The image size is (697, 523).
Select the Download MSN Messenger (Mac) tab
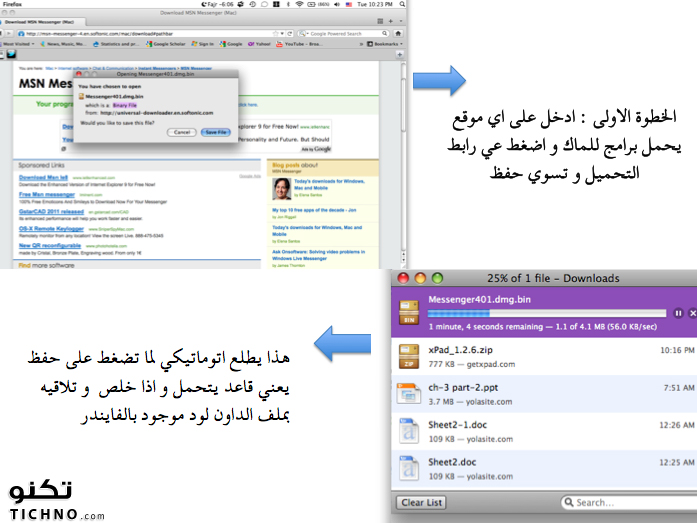pyautogui.click(x=43, y=22)
